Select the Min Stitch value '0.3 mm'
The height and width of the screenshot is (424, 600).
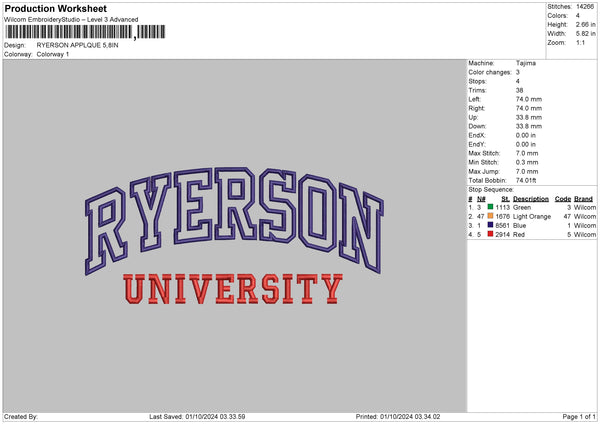[527, 162]
